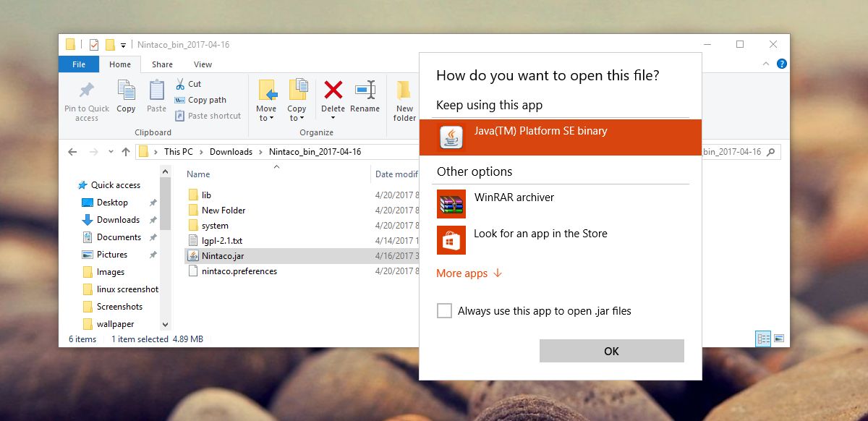Click the Copy ribbon button
Screen dimensions: 868x421
[x=126, y=96]
